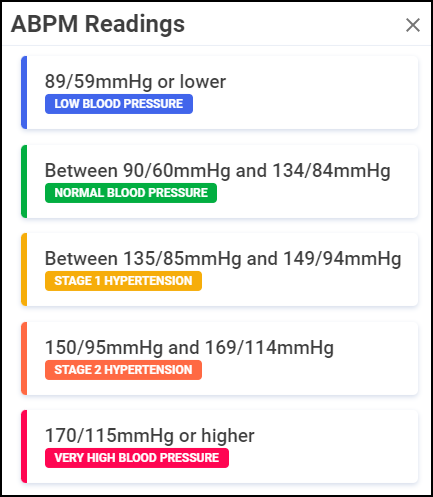Viewport: 433px width, 497px height.
Task: Click the Stage 1 Hypertension badge
Action: pos(123,281)
